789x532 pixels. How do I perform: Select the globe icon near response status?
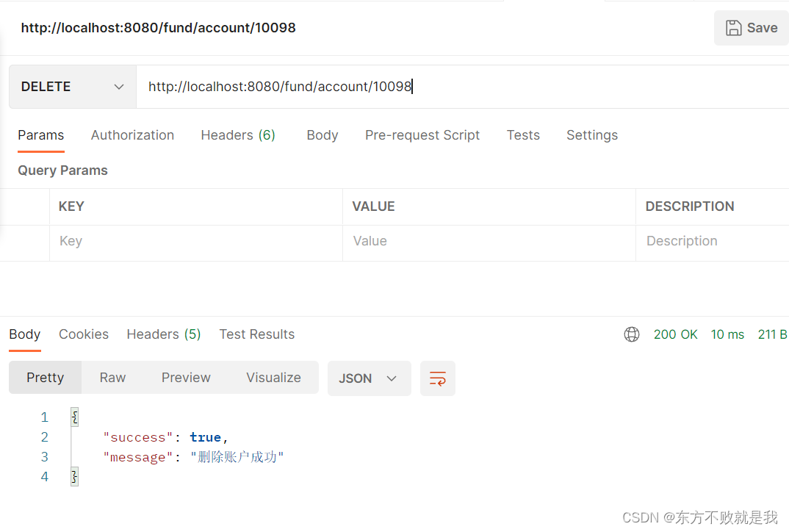pos(632,334)
